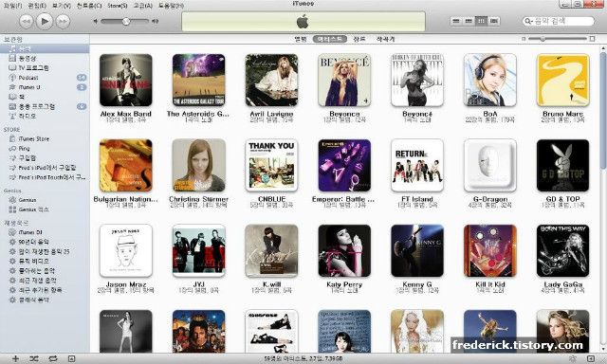
Task: Click the Jason Mraz artist name
Action: tap(126, 284)
